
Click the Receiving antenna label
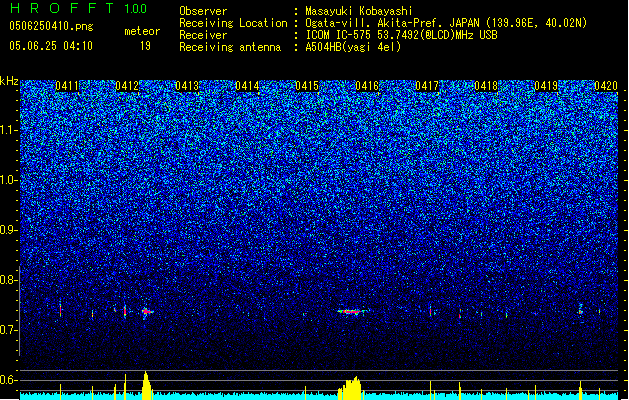230,47
